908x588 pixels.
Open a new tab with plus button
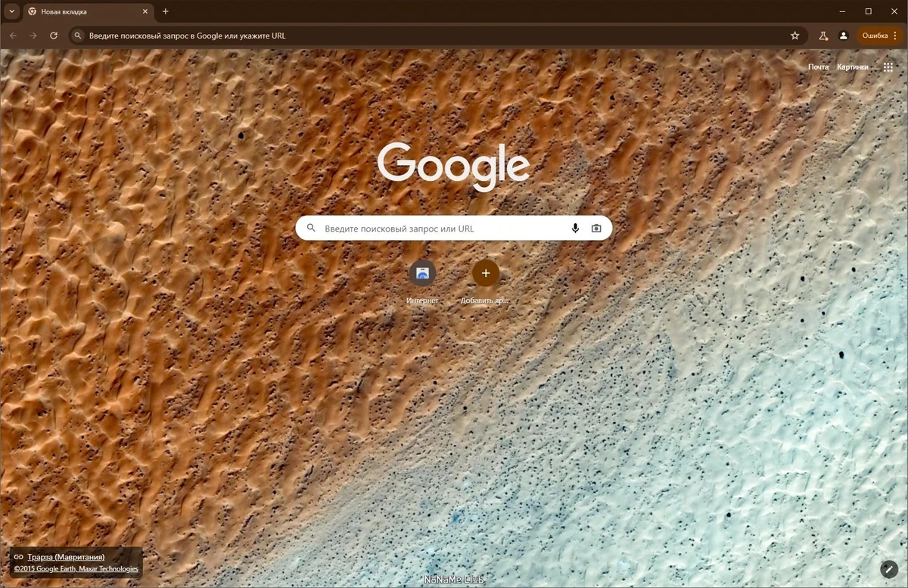point(166,11)
